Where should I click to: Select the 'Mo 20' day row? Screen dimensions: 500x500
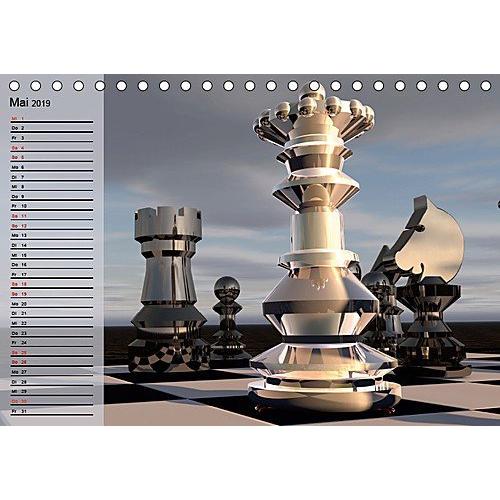click(x=52, y=304)
